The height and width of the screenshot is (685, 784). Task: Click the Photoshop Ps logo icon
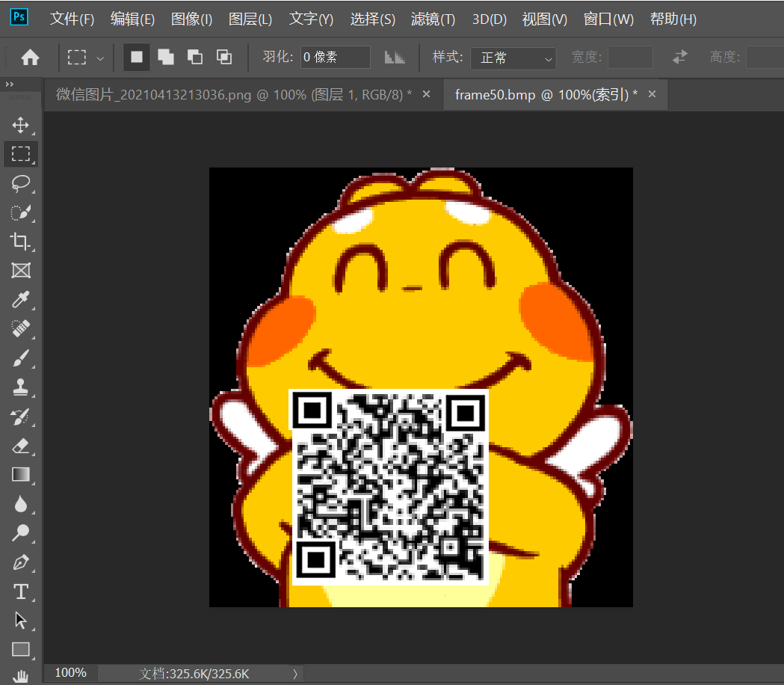tap(19, 17)
